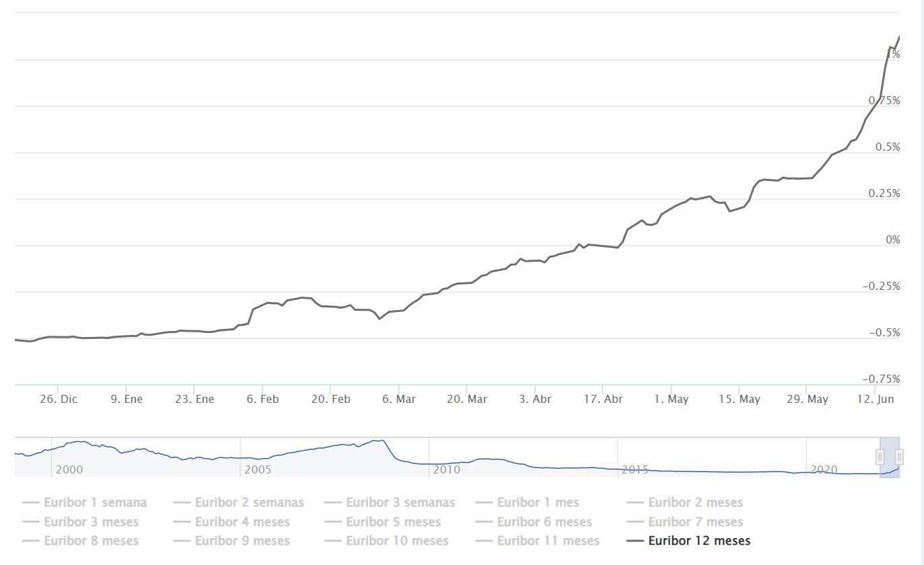Image resolution: width=924 pixels, height=565 pixels.
Task: Enable the Euribor 4 meses series
Action: point(242,522)
